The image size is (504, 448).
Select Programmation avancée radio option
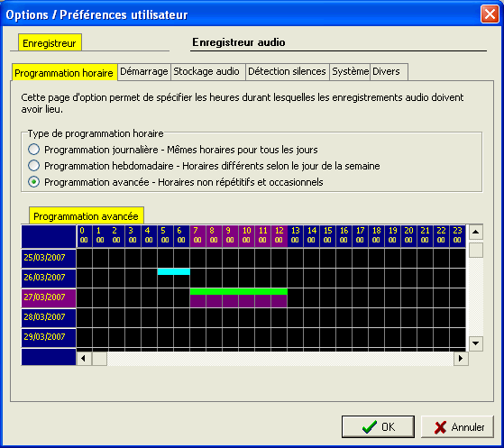click(x=33, y=182)
